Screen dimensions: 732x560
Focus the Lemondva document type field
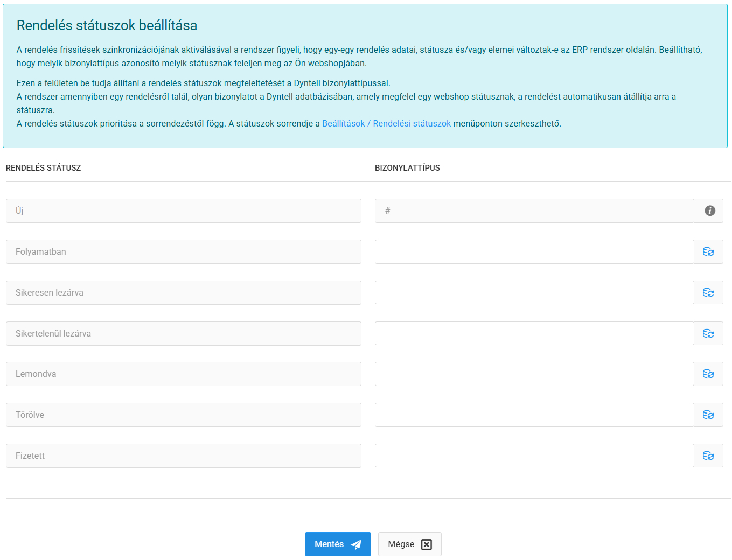tap(534, 374)
